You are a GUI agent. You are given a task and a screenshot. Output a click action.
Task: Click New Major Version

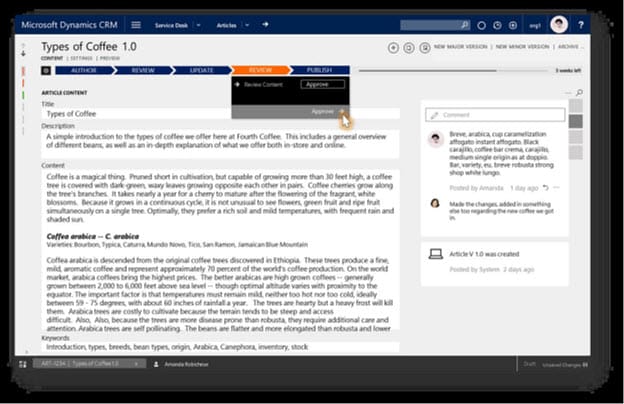click(460, 47)
